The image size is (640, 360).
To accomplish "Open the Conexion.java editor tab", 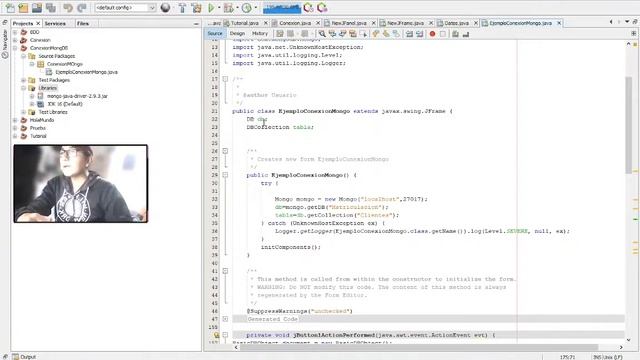I will [x=295, y=23].
